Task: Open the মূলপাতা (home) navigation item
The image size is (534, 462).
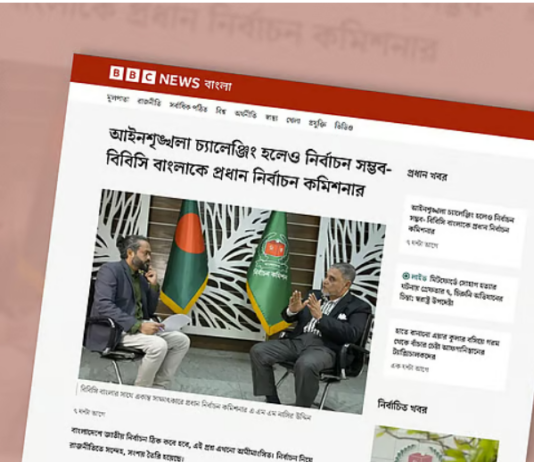Action: [x=118, y=99]
